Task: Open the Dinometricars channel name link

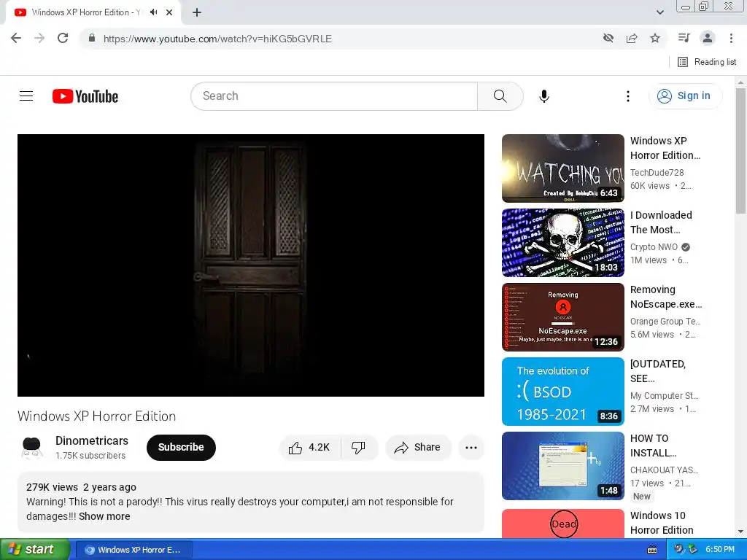Action: (92, 440)
